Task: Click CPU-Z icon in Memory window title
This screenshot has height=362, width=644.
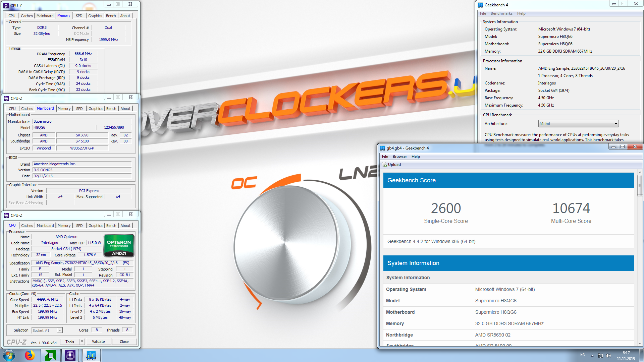Action: click(x=6, y=5)
